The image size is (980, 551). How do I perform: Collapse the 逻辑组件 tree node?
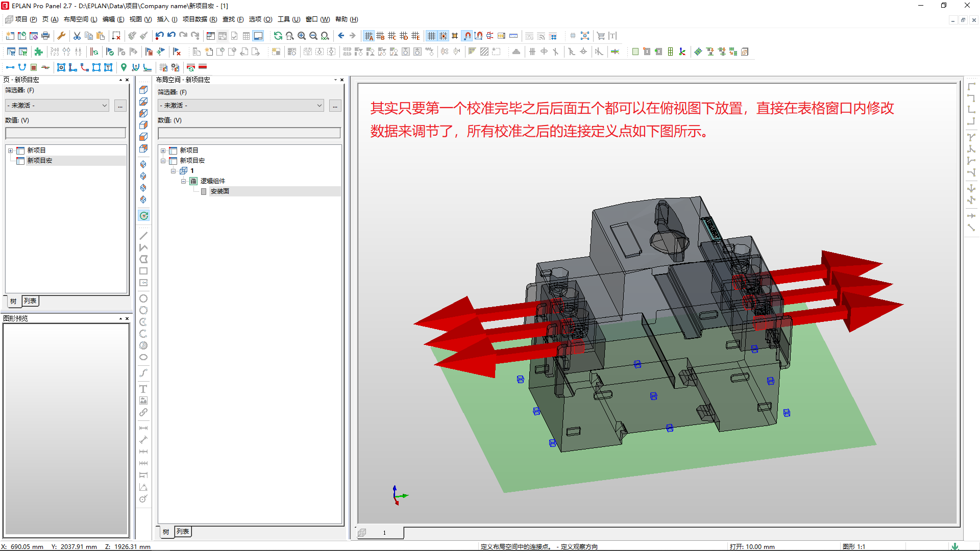click(184, 181)
